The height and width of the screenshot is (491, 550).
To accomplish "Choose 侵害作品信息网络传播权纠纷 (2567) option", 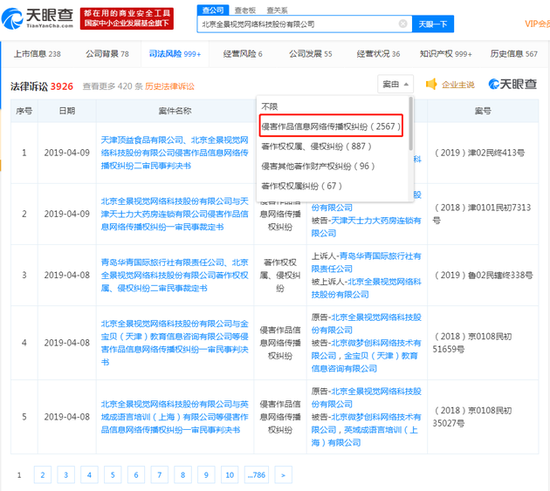I will click(x=331, y=126).
